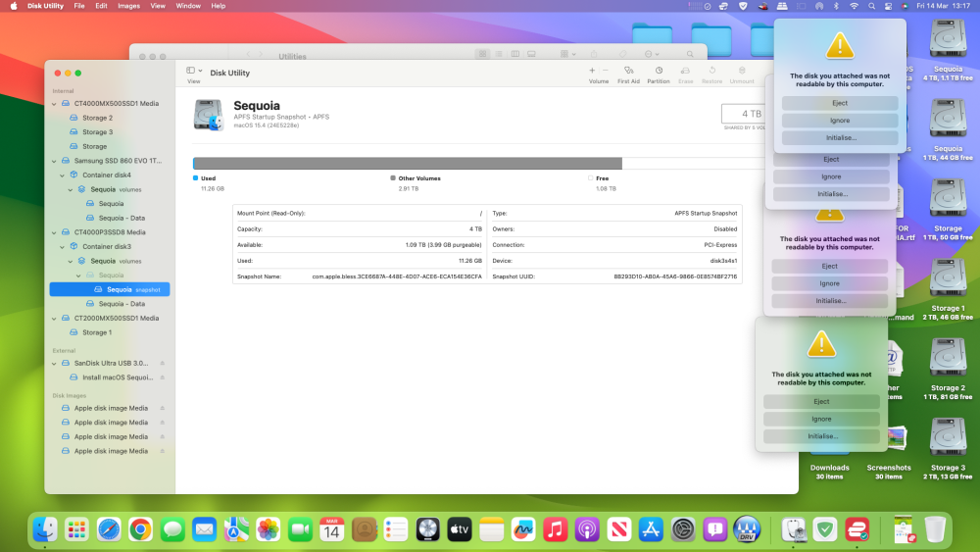Open the Apple menu

(13, 6)
